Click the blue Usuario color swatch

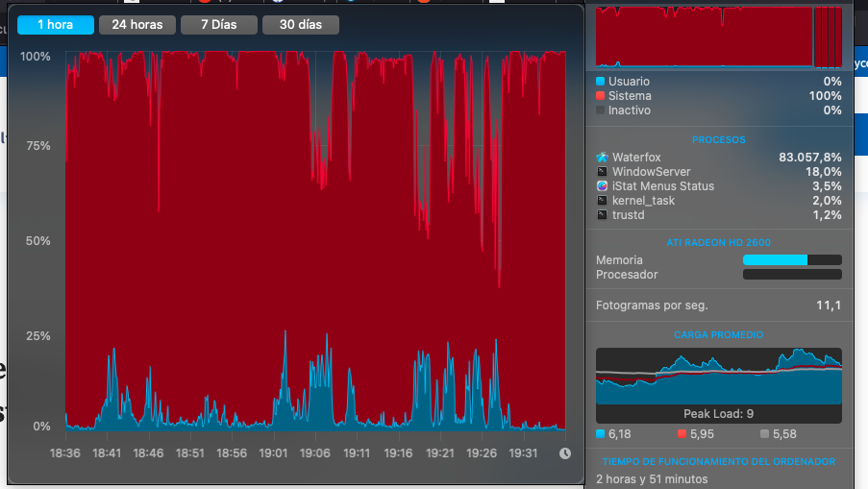[601, 82]
